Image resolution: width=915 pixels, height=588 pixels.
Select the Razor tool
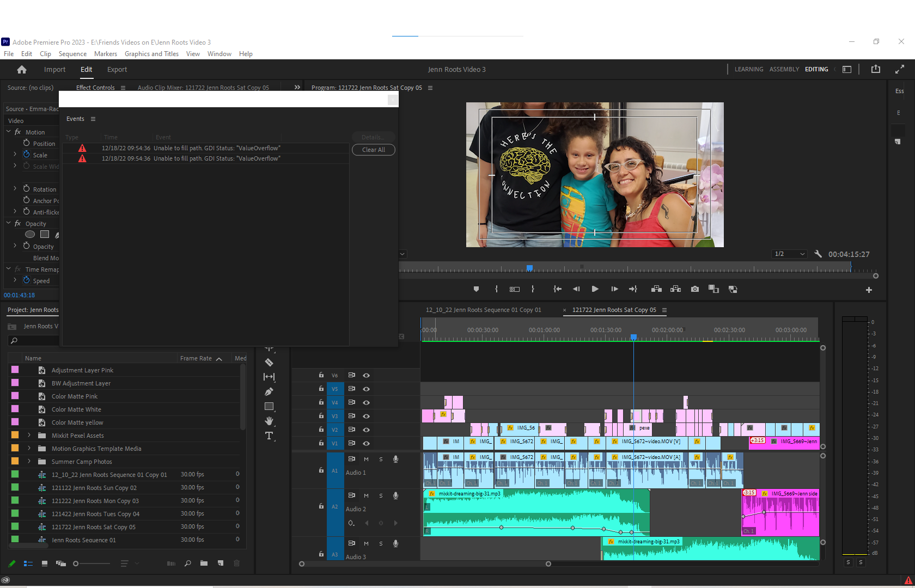coord(269,362)
